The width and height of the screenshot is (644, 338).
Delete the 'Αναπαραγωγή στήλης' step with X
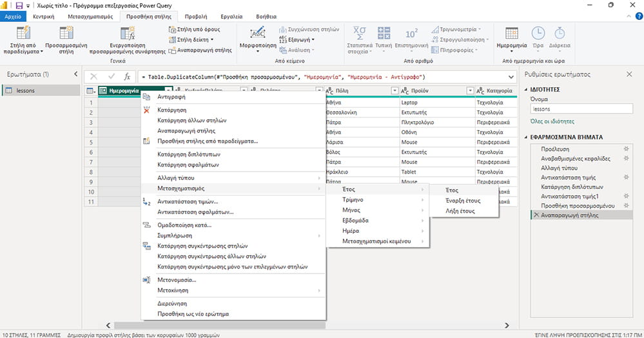point(536,215)
